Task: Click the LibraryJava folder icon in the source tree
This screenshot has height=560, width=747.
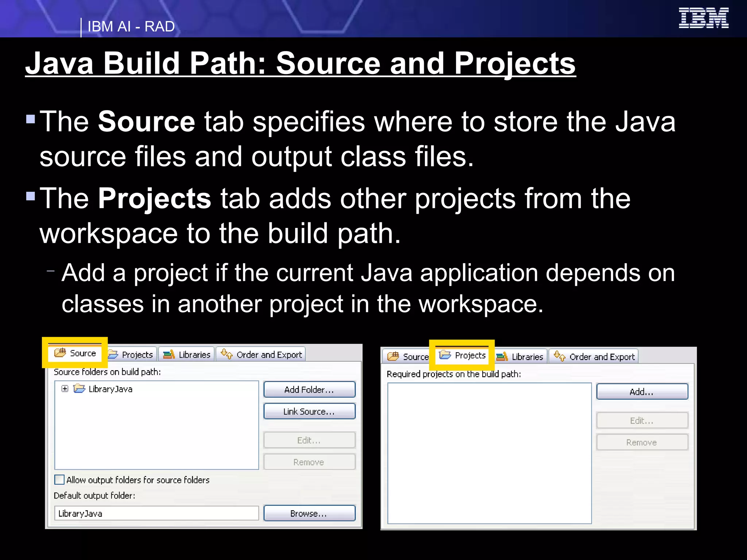Action: [x=79, y=389]
